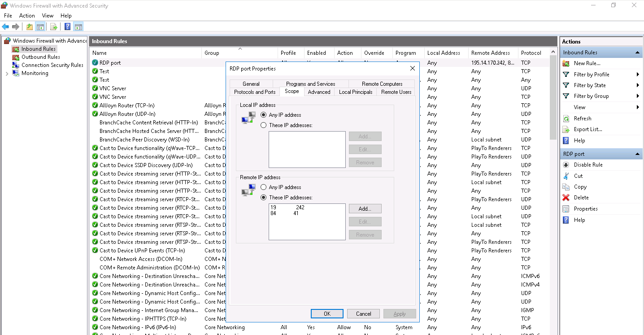Click Filter by State funnel icon

[x=566, y=85]
